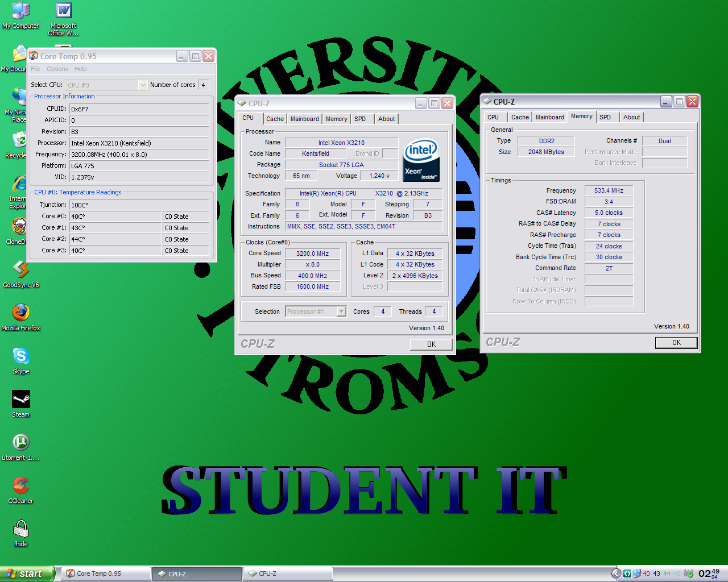Switch to Cache tab in left CPU-Z
The height and width of the screenshot is (582, 728).
275,119
